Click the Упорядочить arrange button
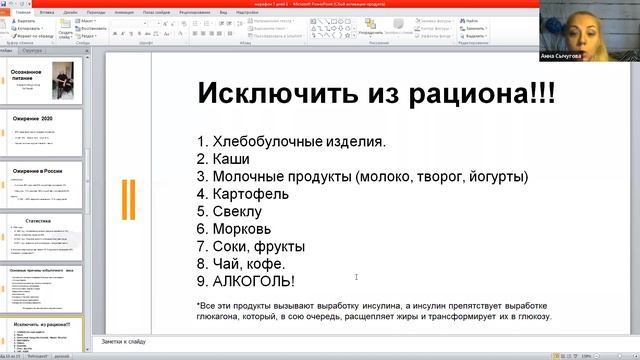The image size is (640, 360). (371, 27)
